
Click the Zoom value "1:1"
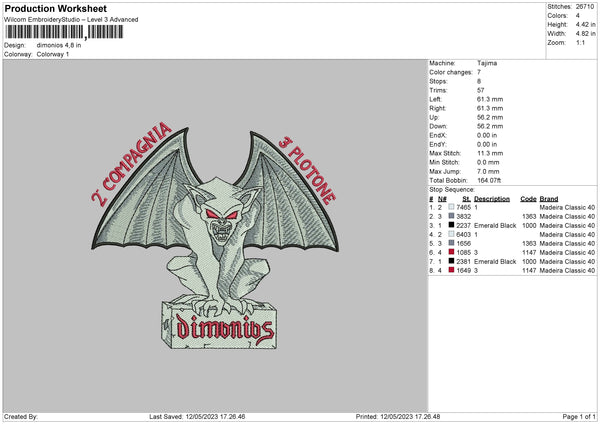[x=580, y=43]
